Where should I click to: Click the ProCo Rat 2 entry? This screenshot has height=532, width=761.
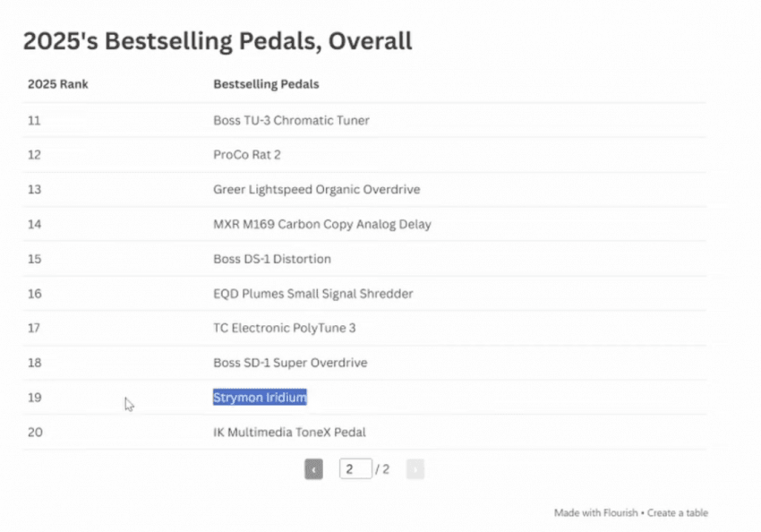tap(247, 155)
